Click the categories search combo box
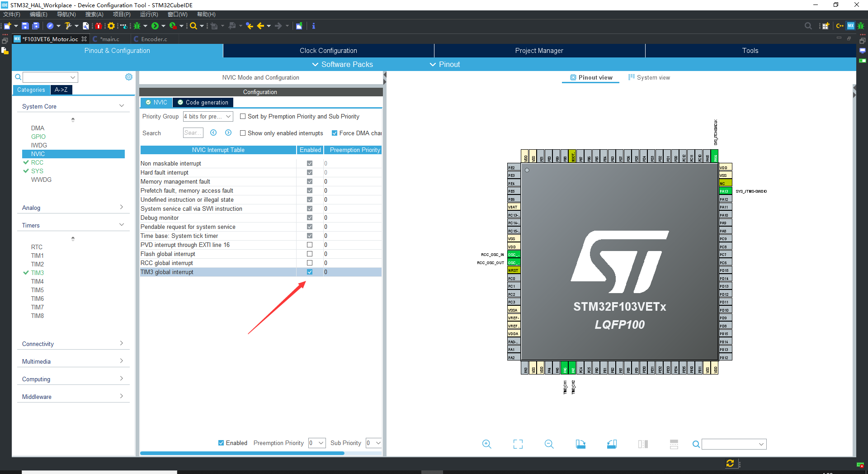Viewport: 868px width, 474px height. coord(50,77)
